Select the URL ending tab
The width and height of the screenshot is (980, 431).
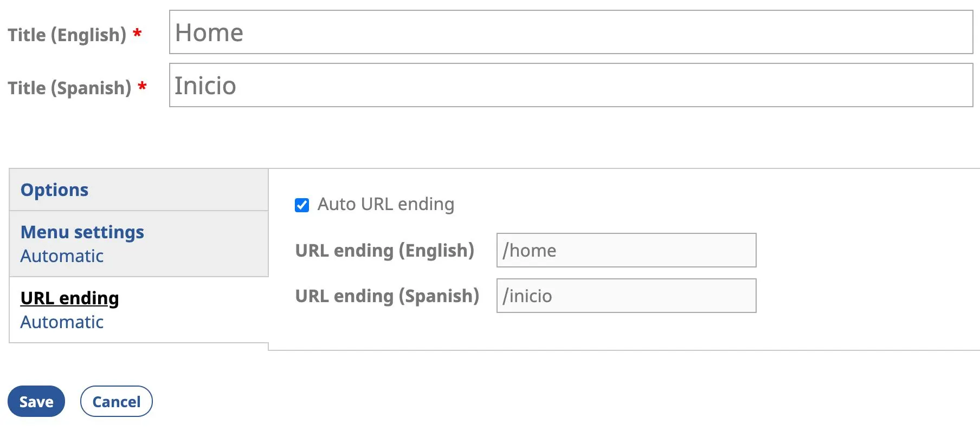[x=69, y=298]
